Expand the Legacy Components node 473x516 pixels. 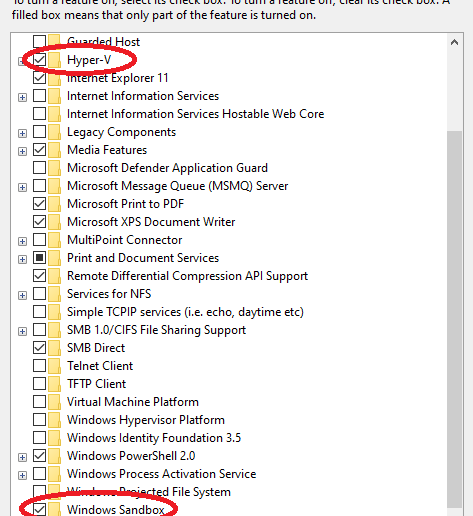(22, 133)
